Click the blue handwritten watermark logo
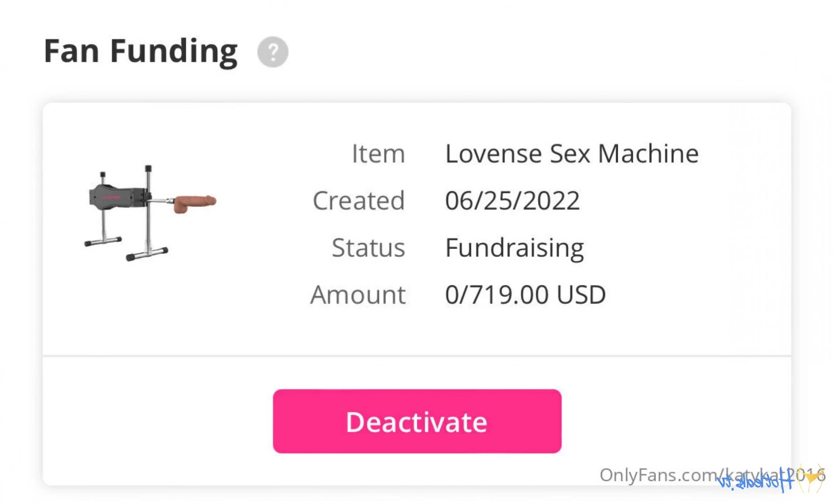Screen dimensions: 834x504 point(755,481)
